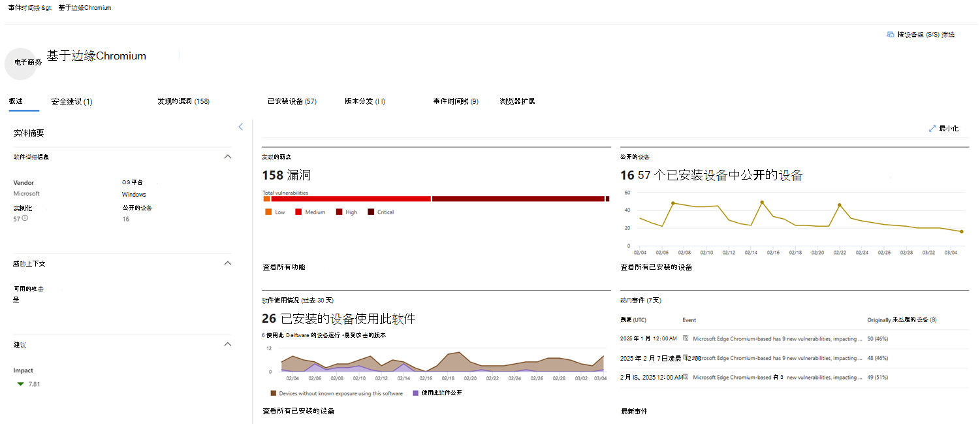Click Total vulnerabilities label

pos(285,193)
